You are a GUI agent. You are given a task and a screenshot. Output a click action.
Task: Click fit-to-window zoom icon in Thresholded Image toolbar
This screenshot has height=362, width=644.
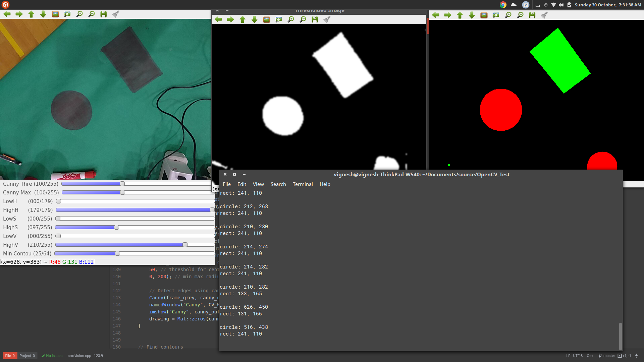[x=279, y=19]
